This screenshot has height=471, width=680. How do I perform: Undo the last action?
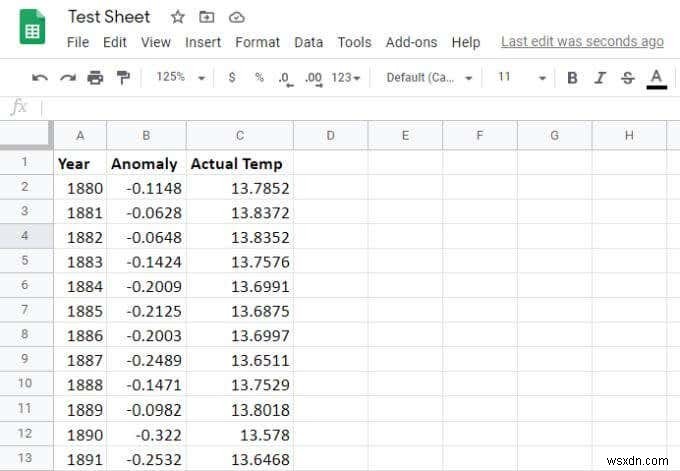pos(40,78)
